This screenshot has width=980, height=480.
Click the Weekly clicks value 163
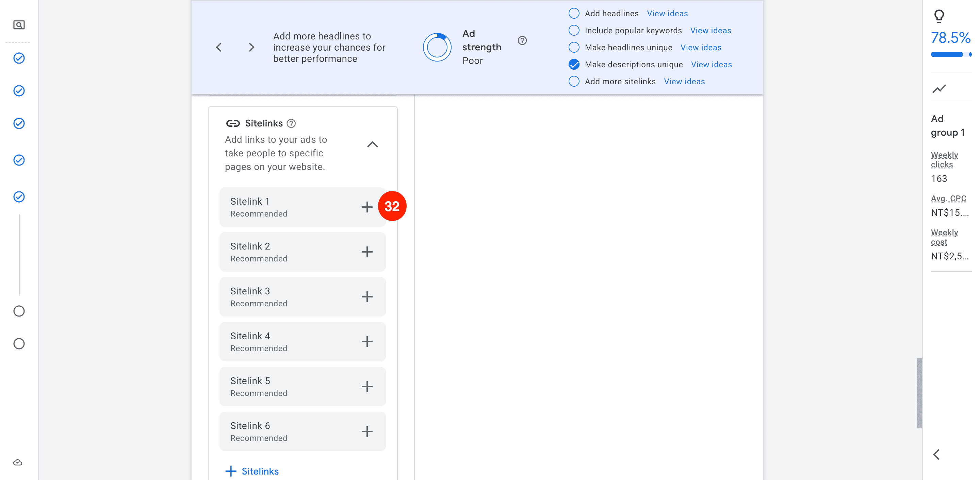(939, 178)
